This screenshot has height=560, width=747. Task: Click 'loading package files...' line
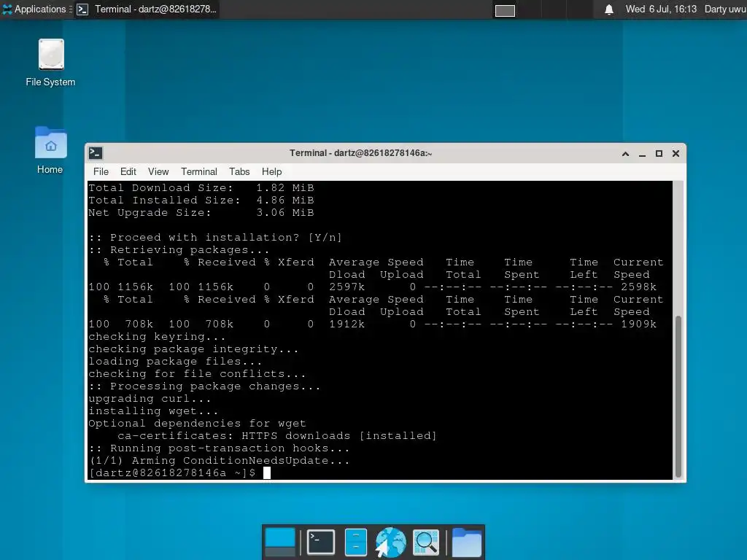[x=175, y=361]
